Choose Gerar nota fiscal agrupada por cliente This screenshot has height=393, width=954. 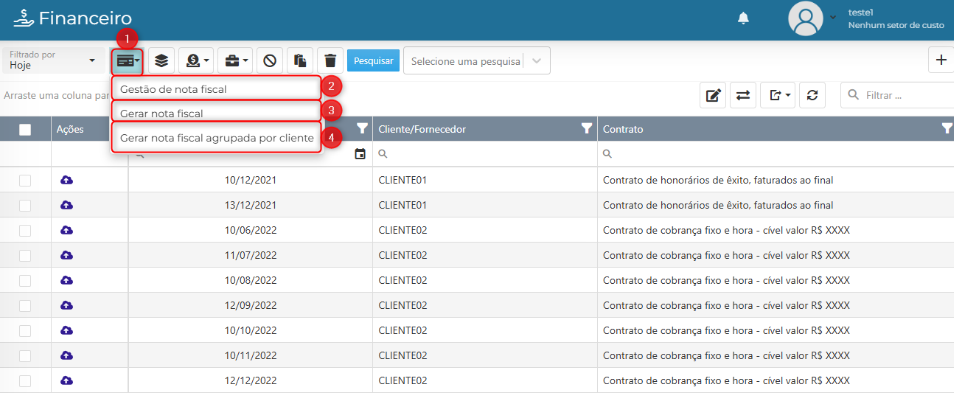click(217, 138)
